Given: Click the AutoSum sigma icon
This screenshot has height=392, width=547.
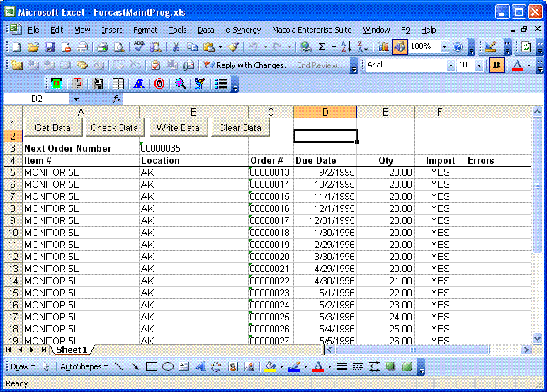Looking at the screenshot, I should click(x=322, y=46).
